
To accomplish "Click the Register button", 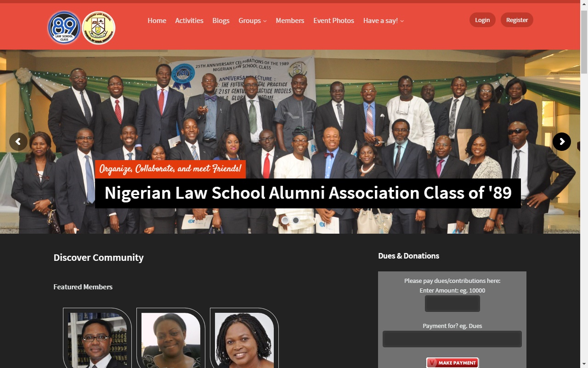I will 517,20.
